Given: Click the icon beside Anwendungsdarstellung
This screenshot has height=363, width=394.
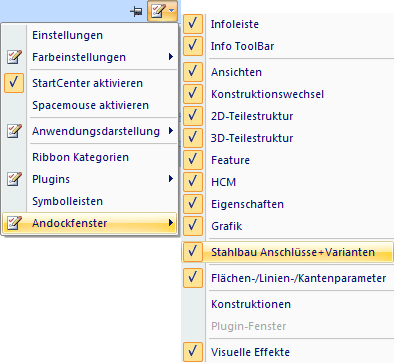Looking at the screenshot, I should (14, 131).
